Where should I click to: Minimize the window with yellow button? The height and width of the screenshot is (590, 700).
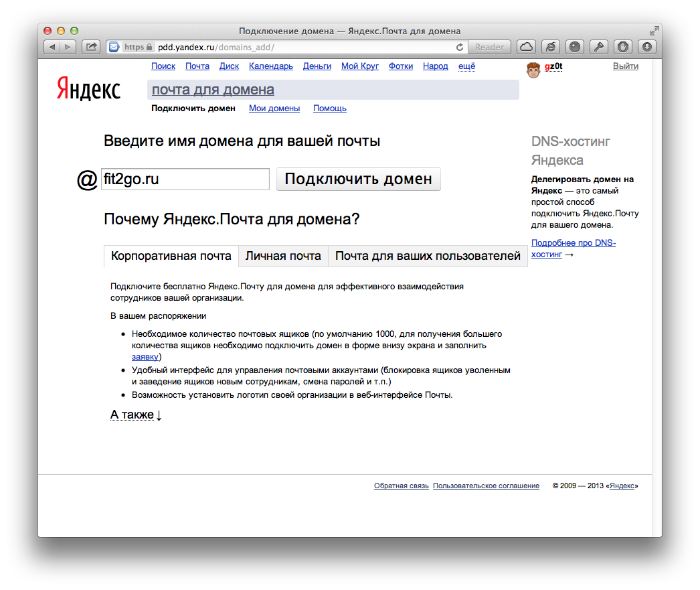(x=61, y=31)
